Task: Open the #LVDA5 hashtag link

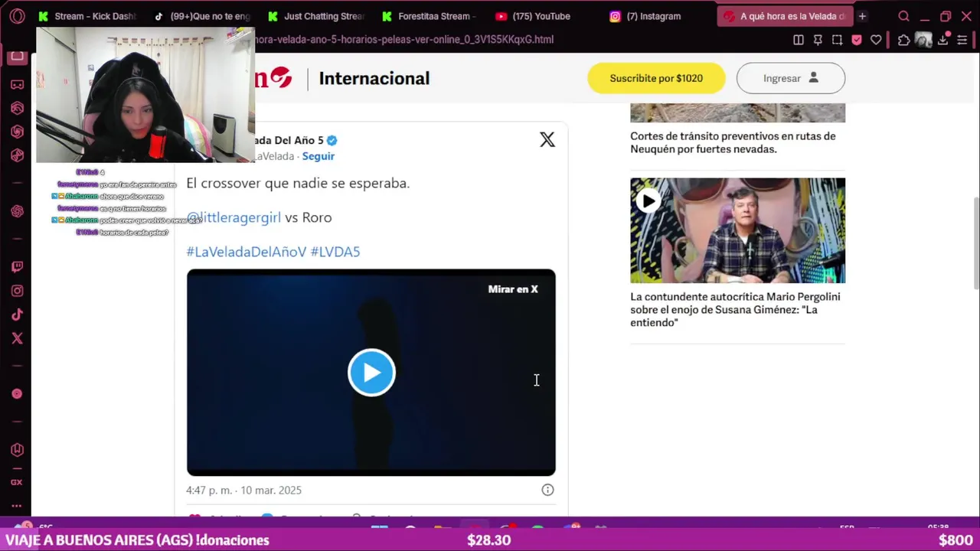Action: [x=335, y=252]
